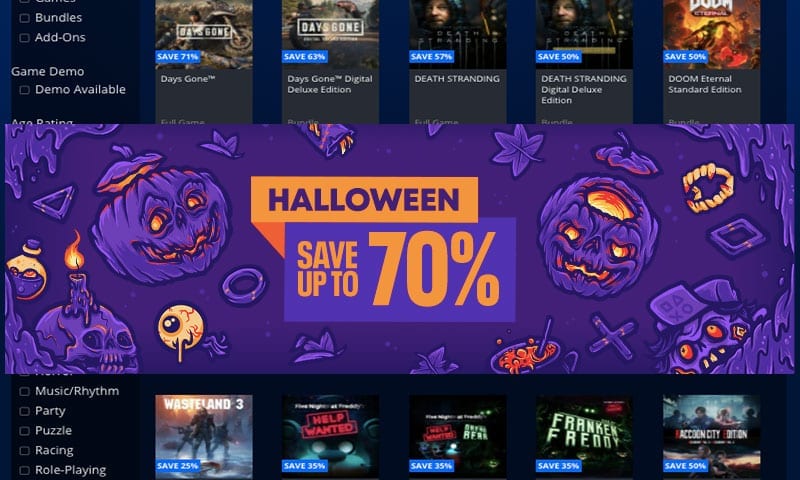Check the Puzzle genre filter

click(24, 431)
